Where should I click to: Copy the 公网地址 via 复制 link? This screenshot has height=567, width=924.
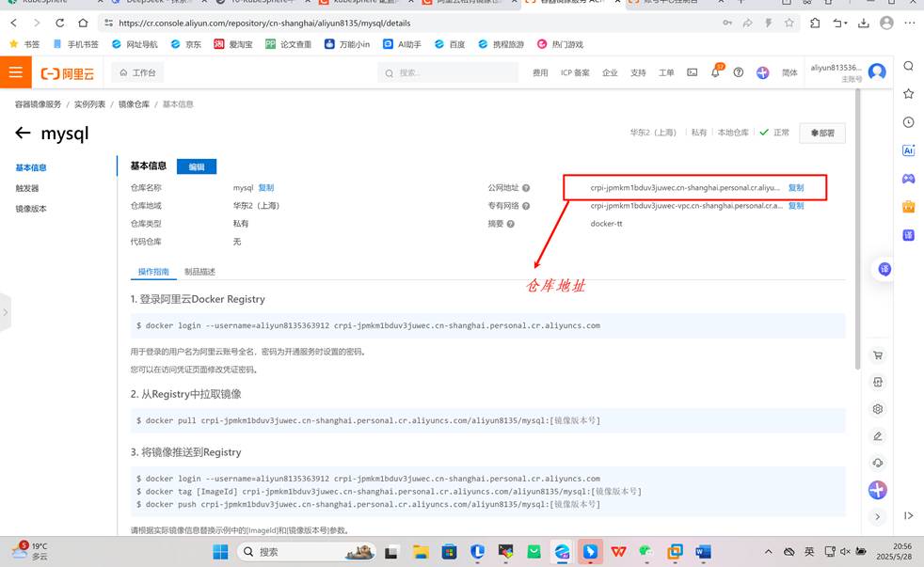pyautogui.click(x=796, y=188)
